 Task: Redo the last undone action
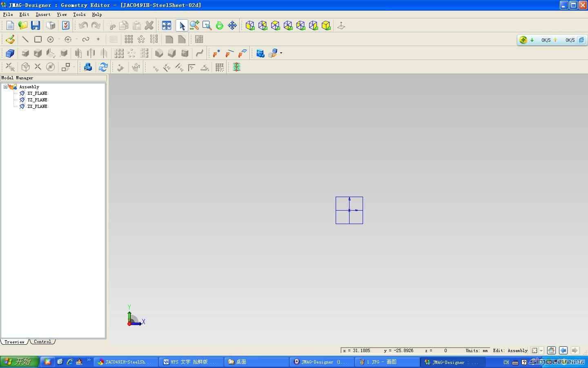point(96,26)
